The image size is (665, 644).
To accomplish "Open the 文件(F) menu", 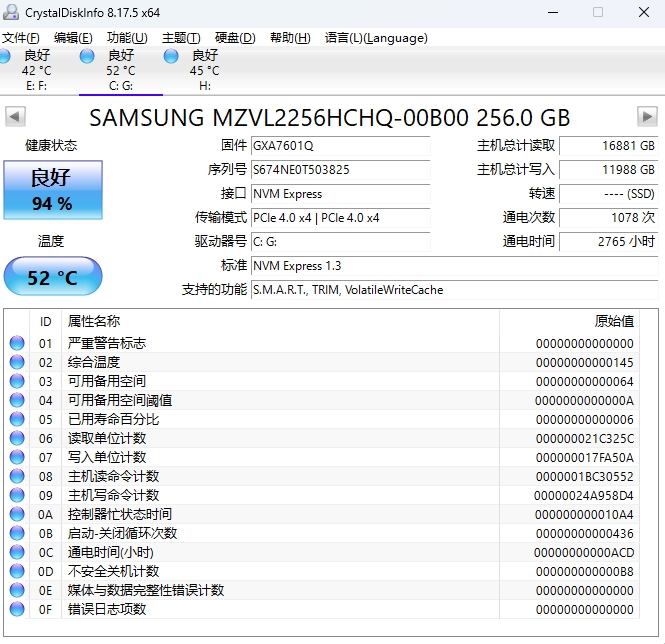I will coord(21,38).
